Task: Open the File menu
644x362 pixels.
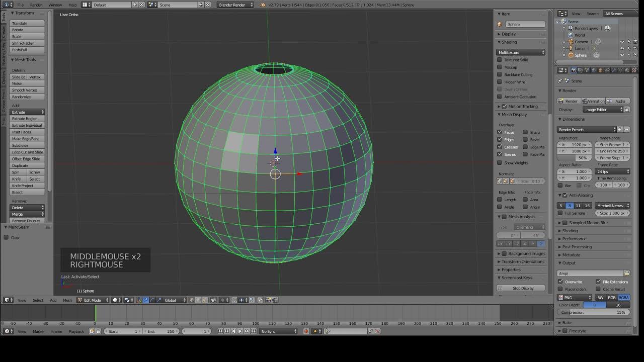Action: 20,5
